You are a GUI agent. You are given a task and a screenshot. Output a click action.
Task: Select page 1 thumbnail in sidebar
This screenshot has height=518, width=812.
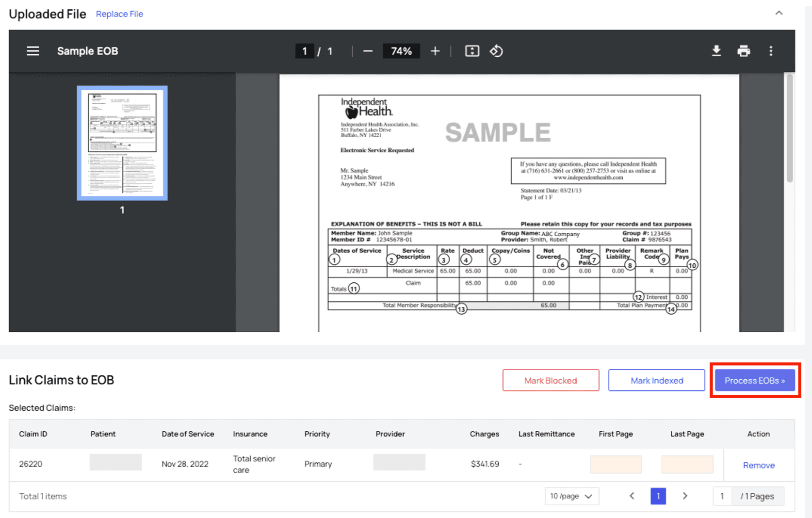[122, 143]
